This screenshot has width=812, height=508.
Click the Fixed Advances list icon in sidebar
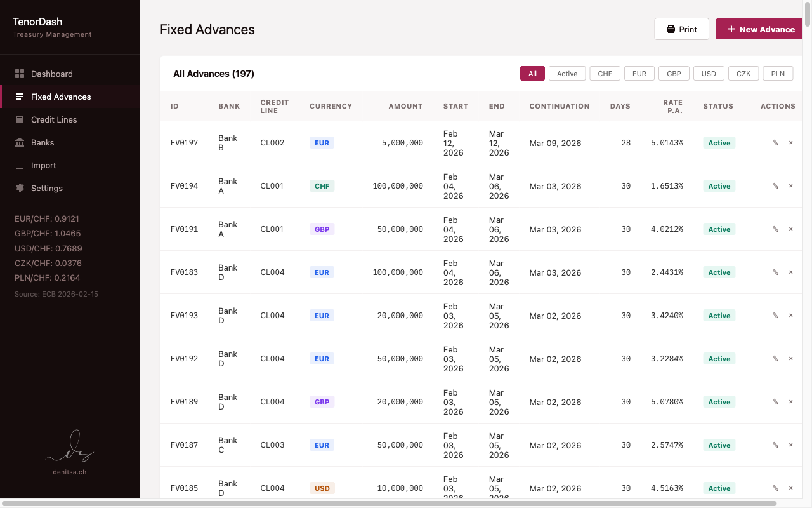tap(21, 97)
